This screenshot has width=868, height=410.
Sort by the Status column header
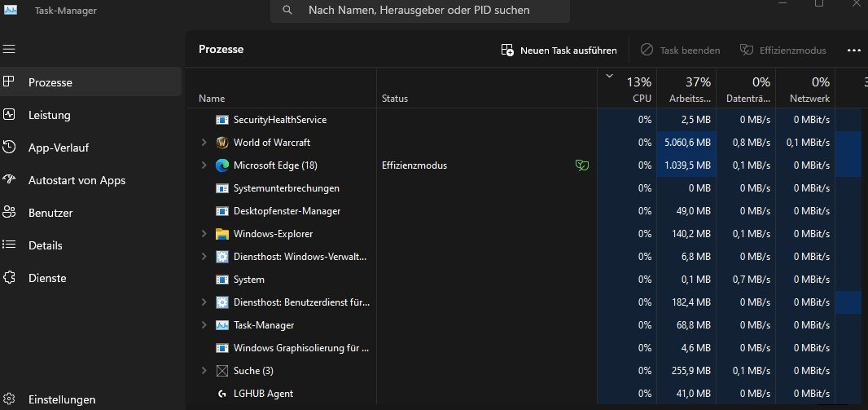pyautogui.click(x=487, y=88)
